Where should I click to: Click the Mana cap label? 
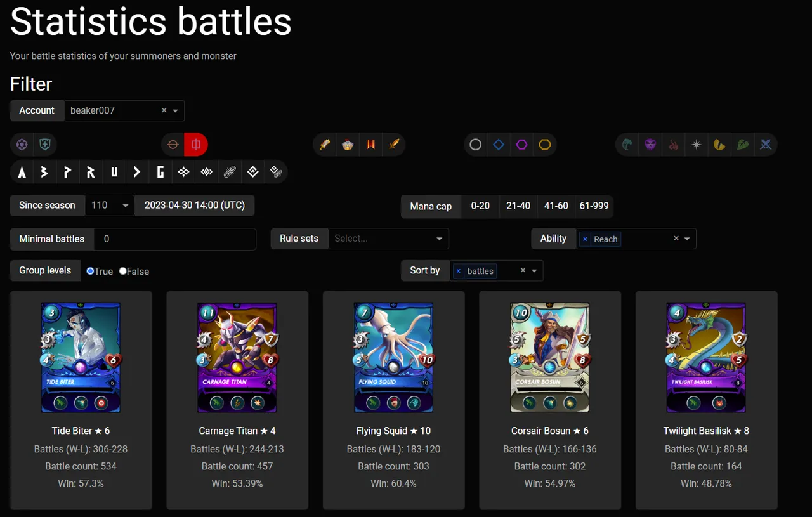click(x=431, y=206)
